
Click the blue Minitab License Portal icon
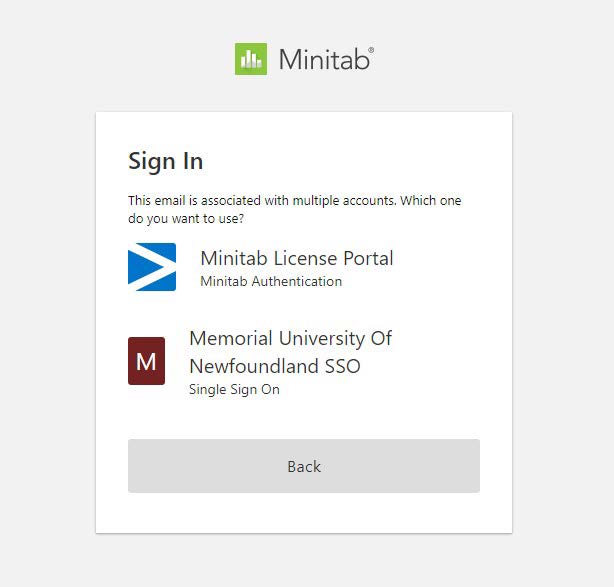152,267
